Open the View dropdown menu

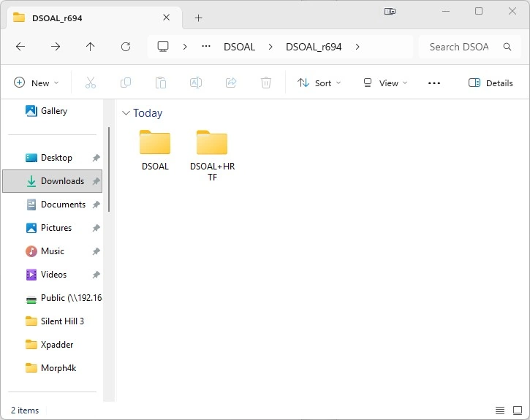[x=385, y=83]
